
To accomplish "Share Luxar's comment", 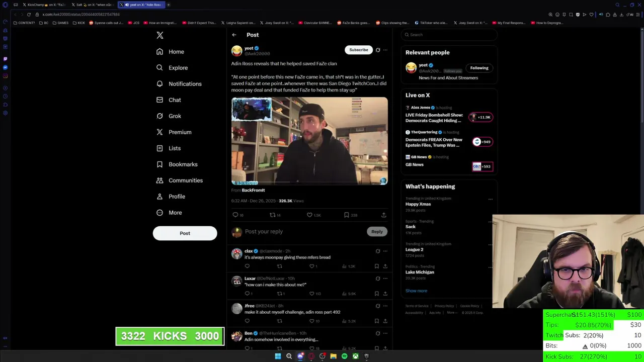I will coord(385,294).
